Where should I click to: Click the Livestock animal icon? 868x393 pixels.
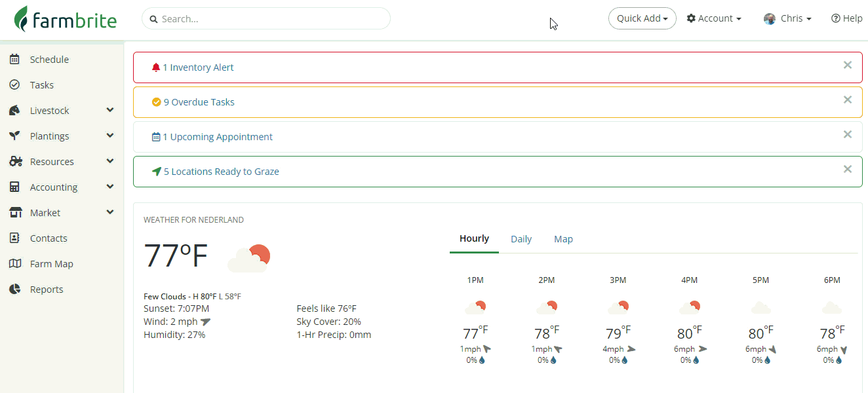(x=14, y=111)
